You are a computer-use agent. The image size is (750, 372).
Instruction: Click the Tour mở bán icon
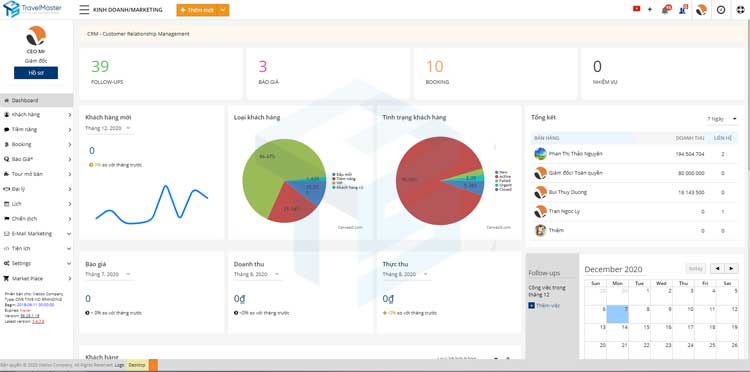(7, 174)
